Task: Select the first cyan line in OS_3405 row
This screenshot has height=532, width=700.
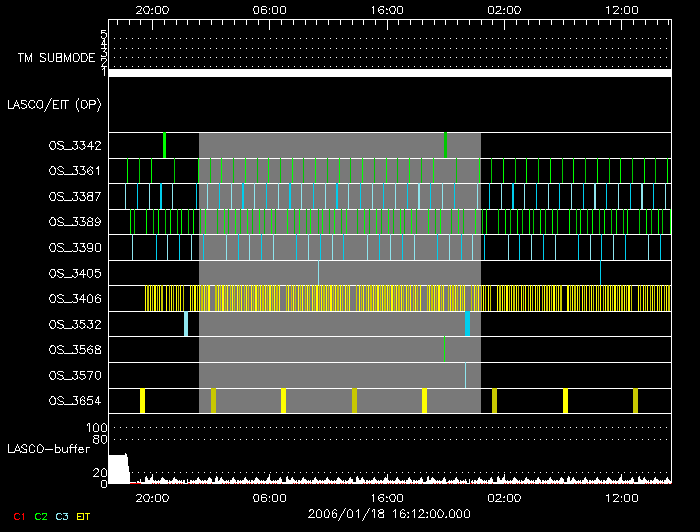Action: coord(319,272)
